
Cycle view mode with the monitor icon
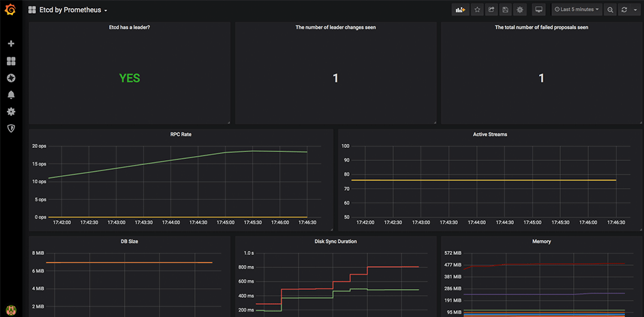coord(539,10)
